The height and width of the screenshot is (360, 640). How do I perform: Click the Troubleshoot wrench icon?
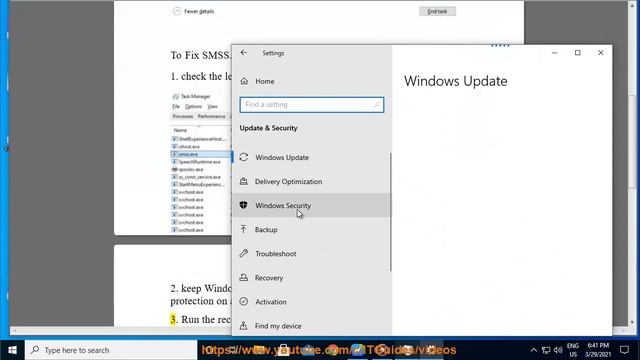tap(244, 253)
